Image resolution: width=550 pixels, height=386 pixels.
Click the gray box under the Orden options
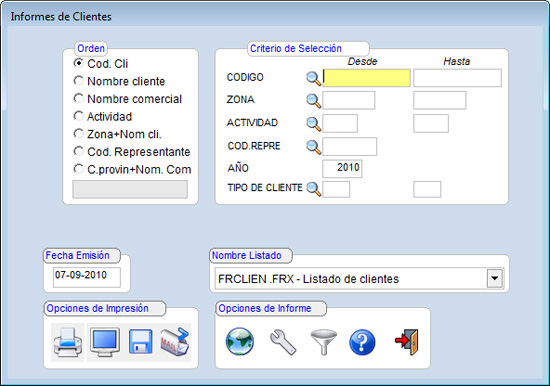click(130, 189)
